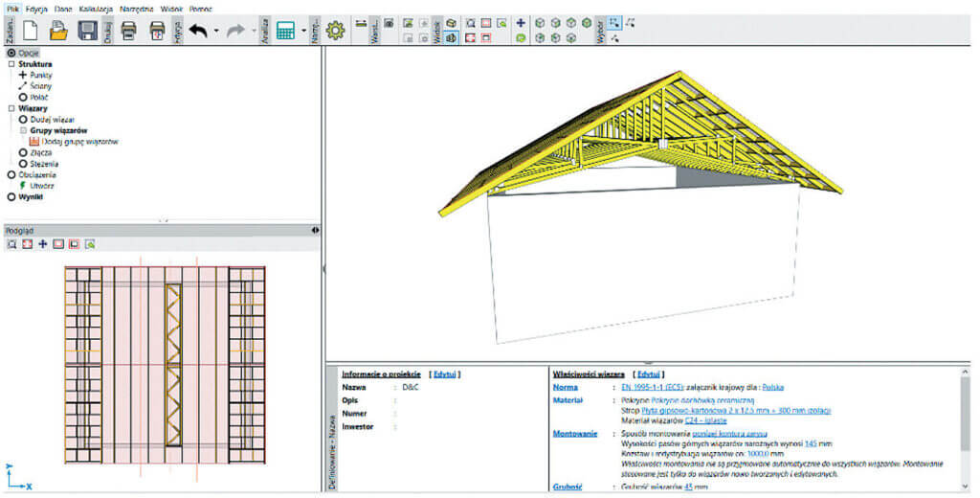Activate the highlighted selection mode icon after Wybór
This screenshot has width=980, height=498.
(x=614, y=23)
